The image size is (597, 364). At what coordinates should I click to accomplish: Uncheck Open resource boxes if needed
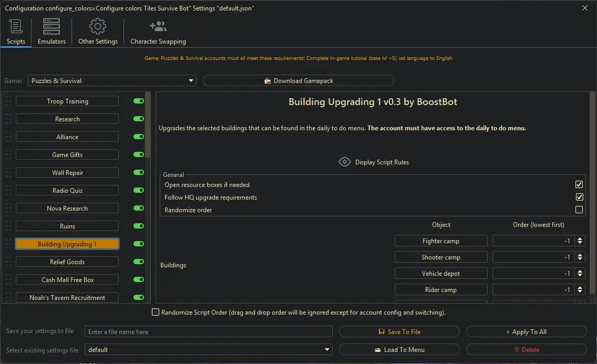pyautogui.click(x=579, y=185)
